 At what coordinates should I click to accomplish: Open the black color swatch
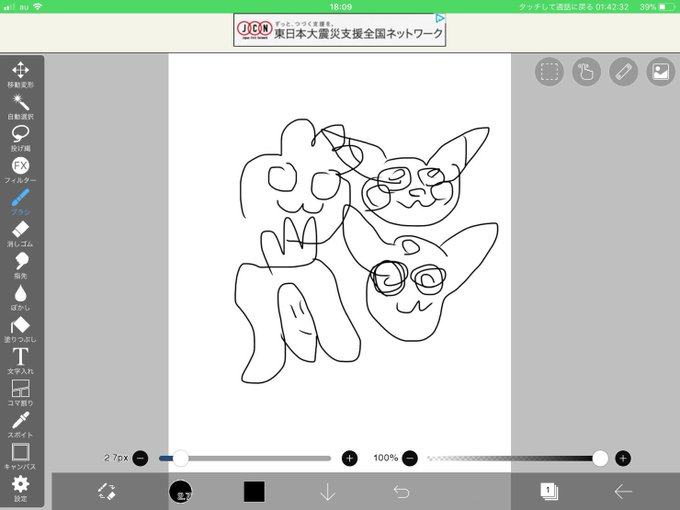pos(254,491)
